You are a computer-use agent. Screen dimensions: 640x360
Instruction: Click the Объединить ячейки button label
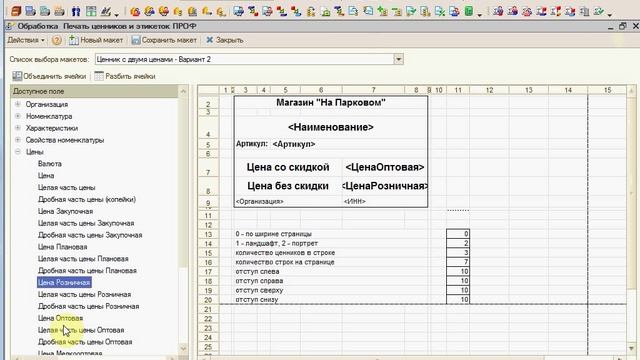[55, 76]
